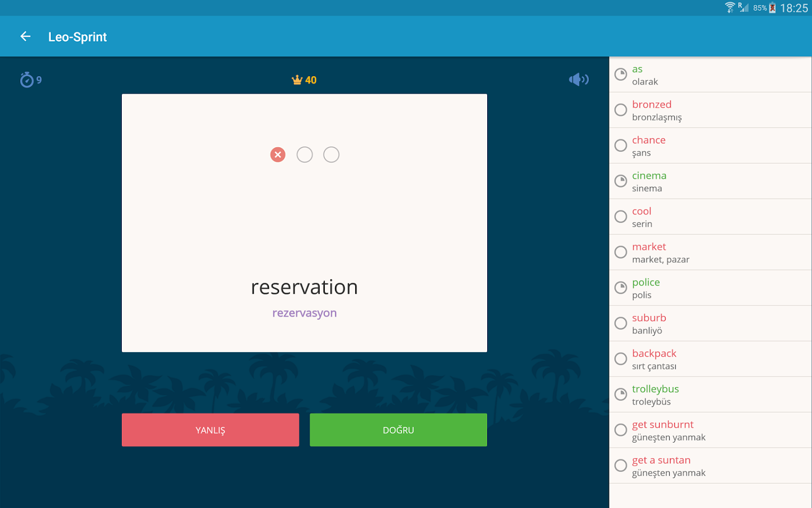This screenshot has width=812, height=508.
Task: Toggle sound with the speaker icon
Action: tap(579, 80)
